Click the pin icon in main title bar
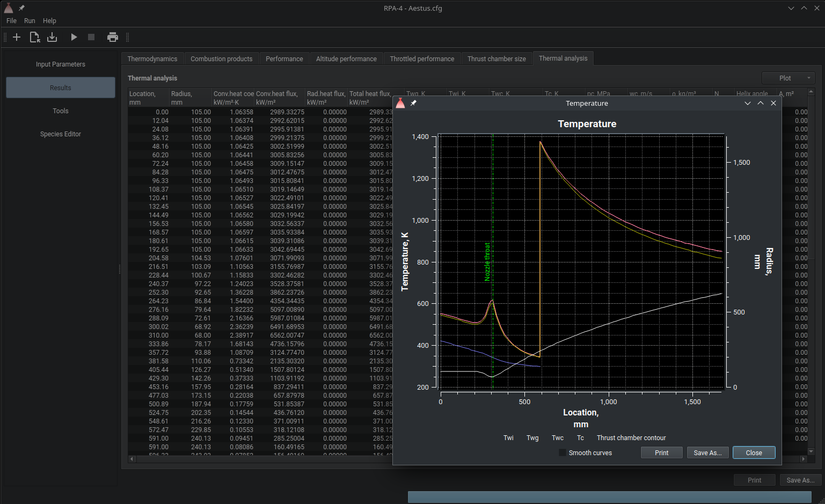 (x=21, y=8)
